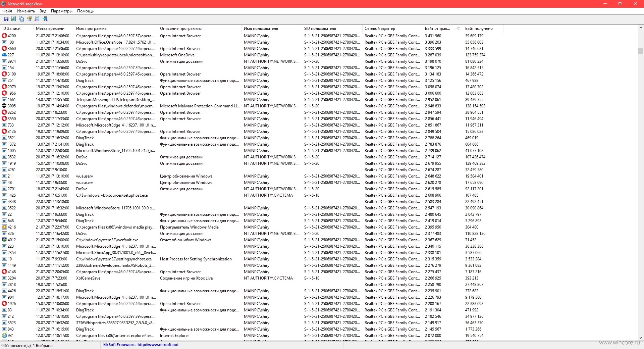This screenshot has height=349, width=644.
Task: Click the Opera icon of record 3100
Action: pos(4,74)
